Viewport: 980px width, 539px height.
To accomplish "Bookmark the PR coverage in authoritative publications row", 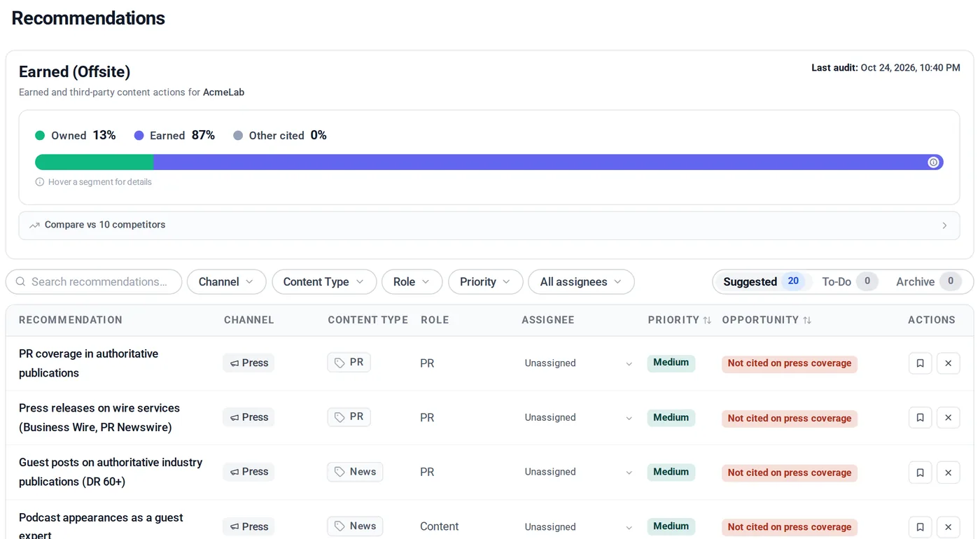I will (x=920, y=363).
